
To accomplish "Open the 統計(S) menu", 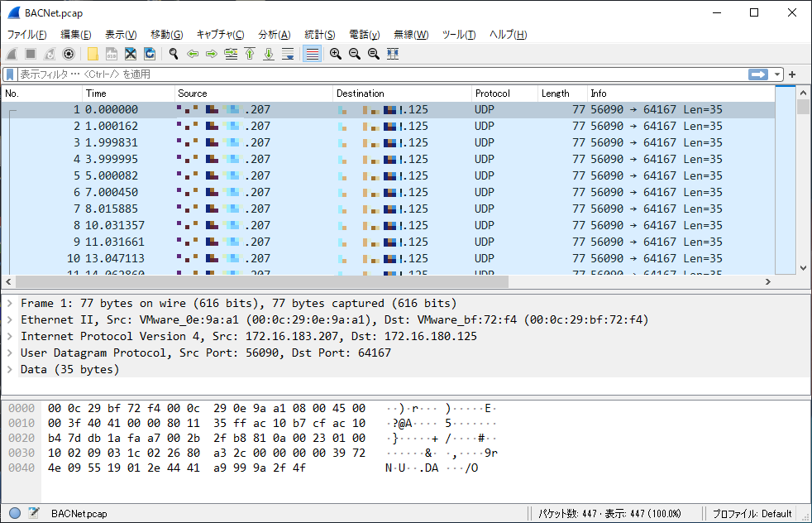I will coord(319,35).
